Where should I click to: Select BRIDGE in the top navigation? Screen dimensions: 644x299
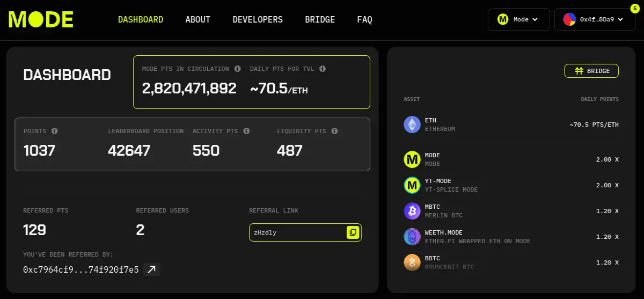320,19
